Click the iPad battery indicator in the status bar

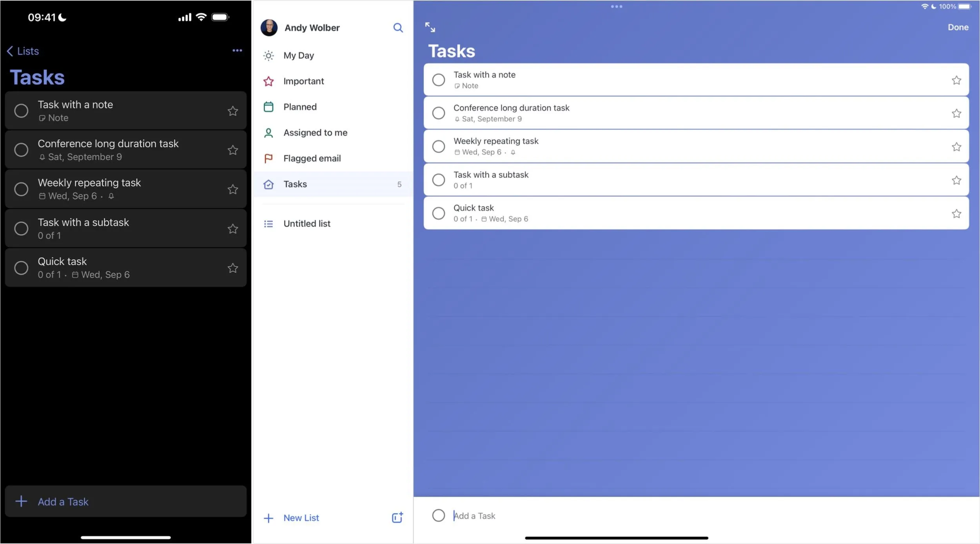click(965, 6)
